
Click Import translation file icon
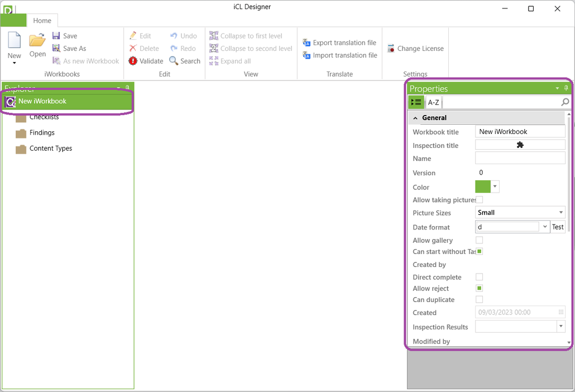tap(306, 55)
